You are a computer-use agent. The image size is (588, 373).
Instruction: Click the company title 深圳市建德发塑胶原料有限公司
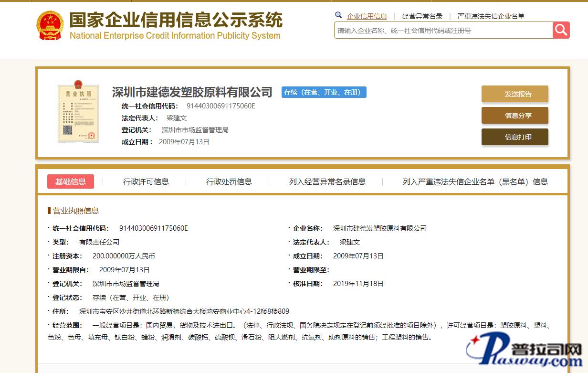point(192,92)
